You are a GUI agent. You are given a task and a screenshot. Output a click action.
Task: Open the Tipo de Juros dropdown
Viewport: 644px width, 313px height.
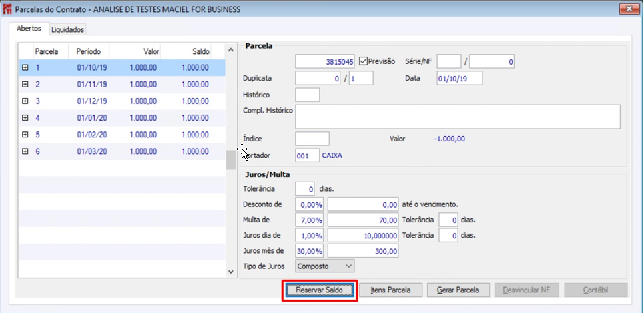click(x=325, y=266)
